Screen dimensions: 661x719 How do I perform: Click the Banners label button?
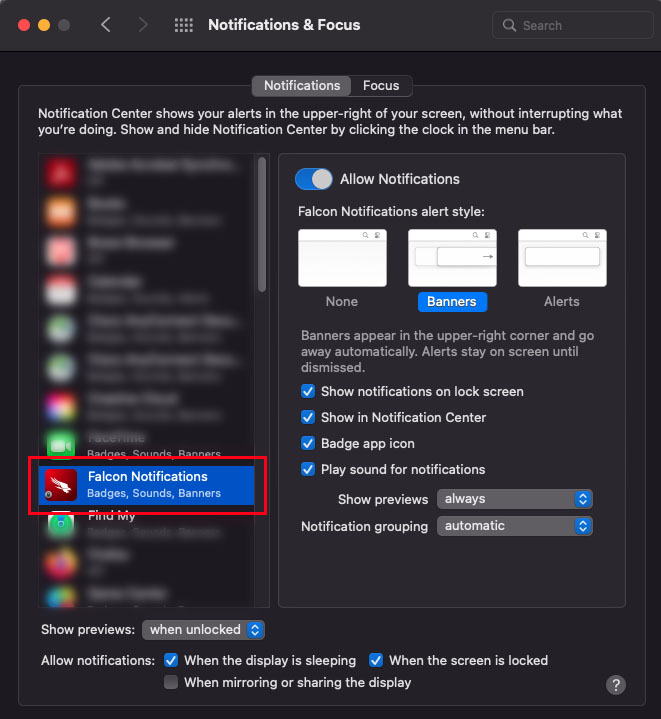tap(452, 301)
